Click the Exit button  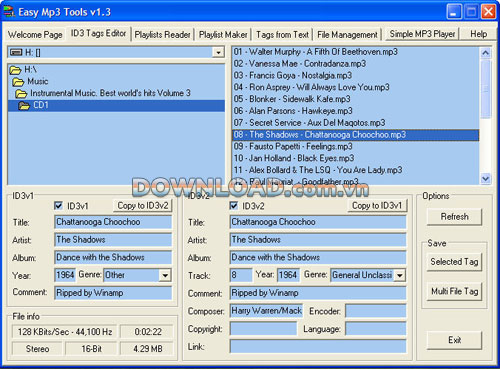click(x=454, y=340)
